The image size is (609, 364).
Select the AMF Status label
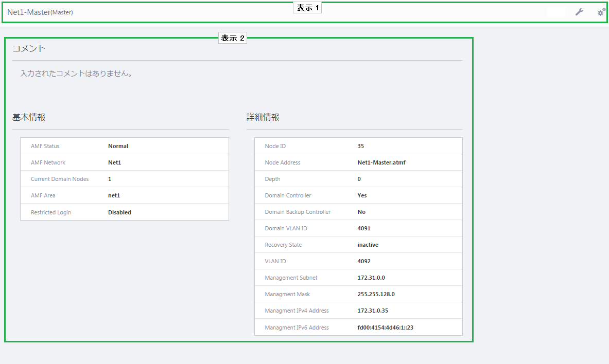pyautogui.click(x=45, y=146)
